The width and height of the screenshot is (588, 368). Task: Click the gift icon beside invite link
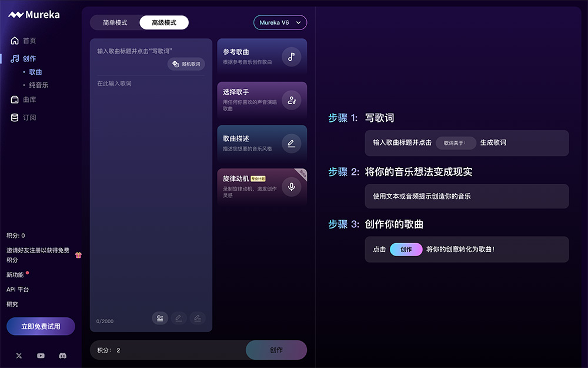click(78, 255)
